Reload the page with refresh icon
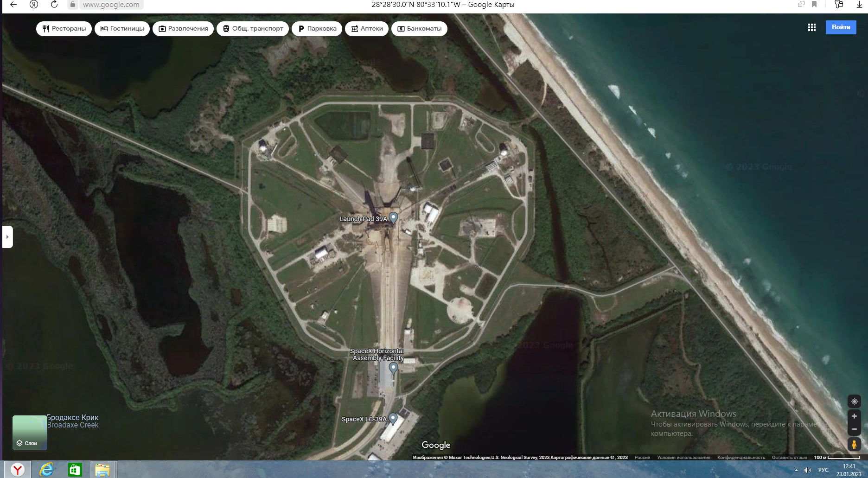This screenshot has height=478, width=868. coord(54,5)
